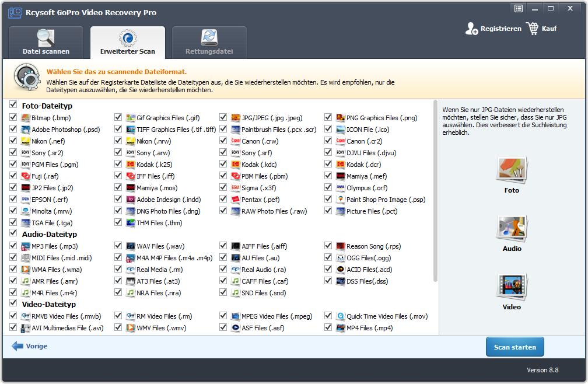The width and height of the screenshot is (588, 384).
Task: Click the DSS Files(.dss) label
Action: pyautogui.click(x=367, y=281)
